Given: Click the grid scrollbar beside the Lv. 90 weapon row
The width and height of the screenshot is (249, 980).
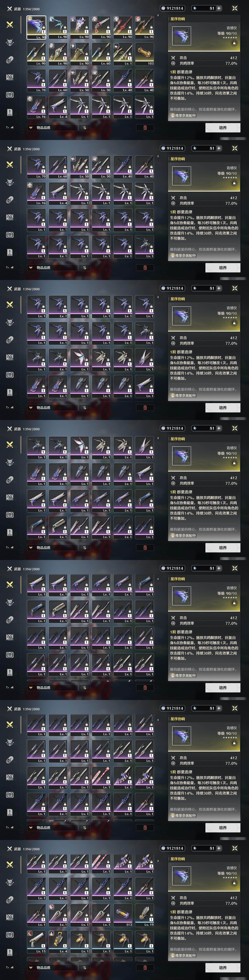Looking at the screenshot, I should (158, 16).
